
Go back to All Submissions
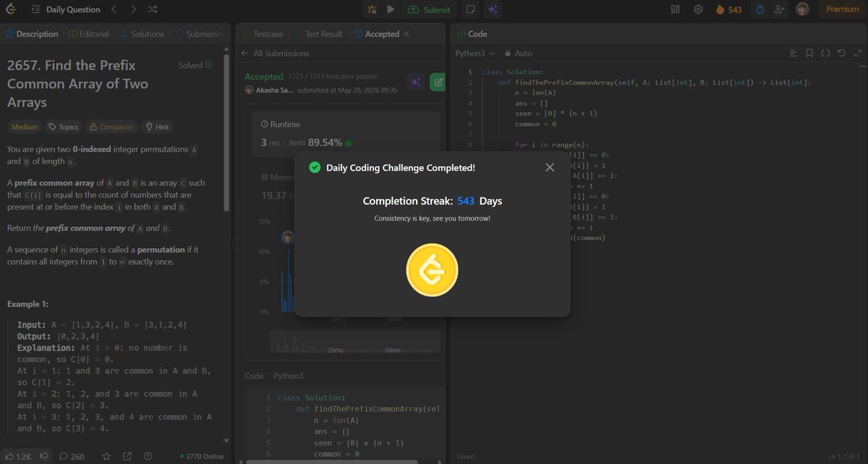(274, 53)
